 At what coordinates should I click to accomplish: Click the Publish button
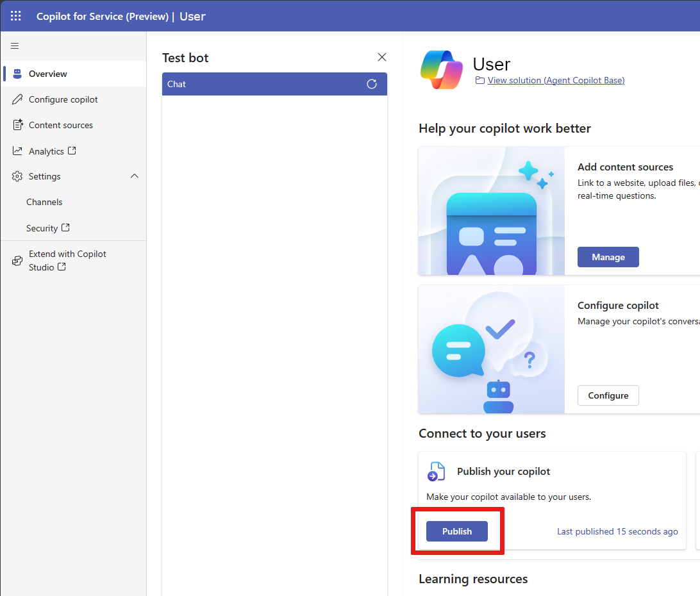point(456,531)
